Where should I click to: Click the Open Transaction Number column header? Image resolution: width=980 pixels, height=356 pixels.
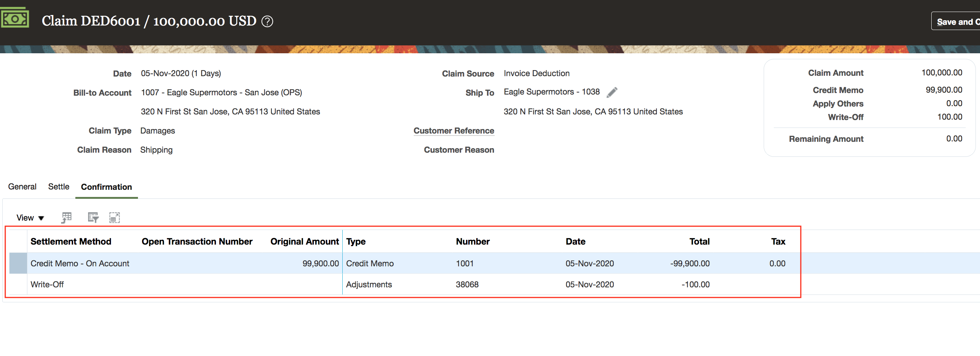tap(197, 241)
